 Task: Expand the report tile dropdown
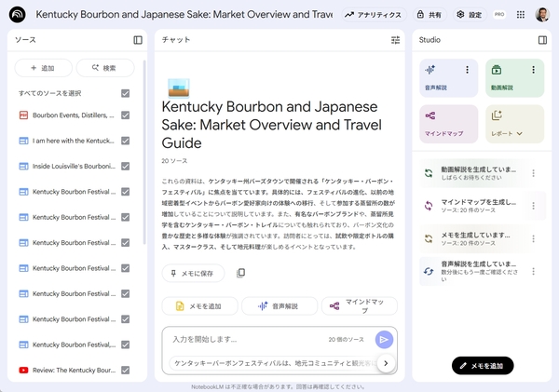[519, 133]
